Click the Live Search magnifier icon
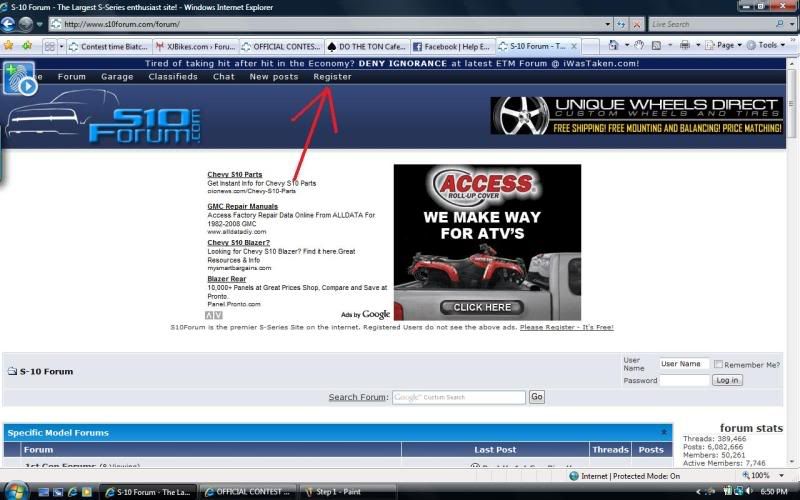800x500 pixels. tap(780, 24)
